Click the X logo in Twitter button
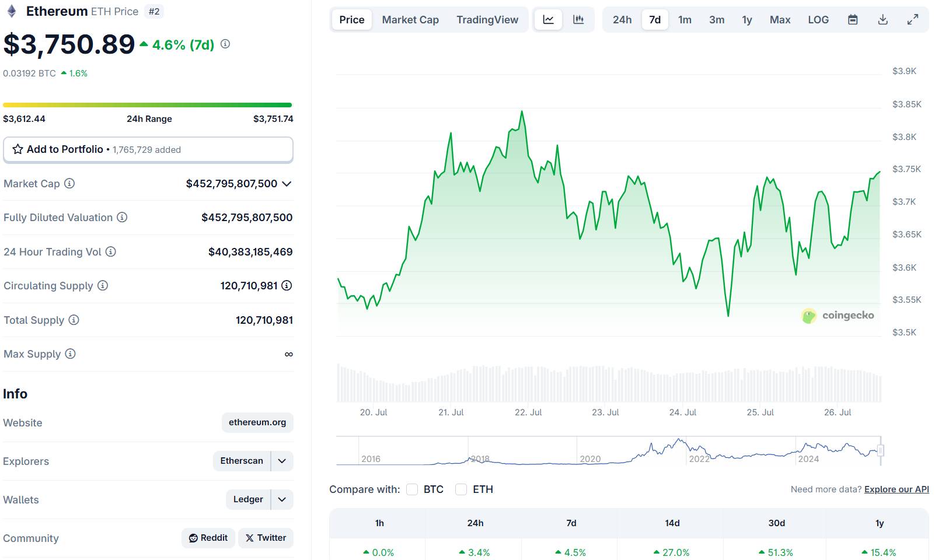 pyautogui.click(x=250, y=538)
